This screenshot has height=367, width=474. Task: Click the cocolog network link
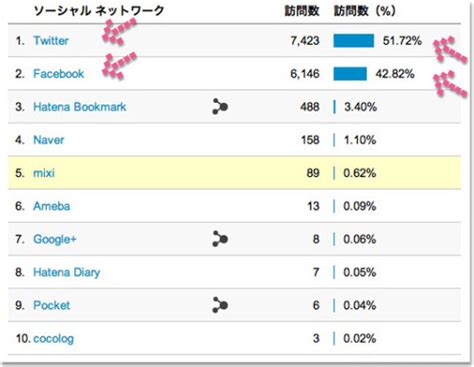[54, 338]
